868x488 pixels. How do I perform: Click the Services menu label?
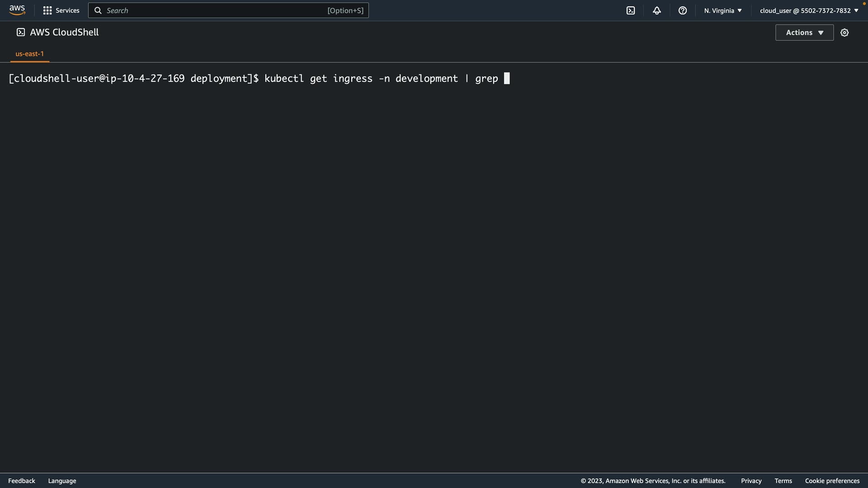[x=67, y=10]
